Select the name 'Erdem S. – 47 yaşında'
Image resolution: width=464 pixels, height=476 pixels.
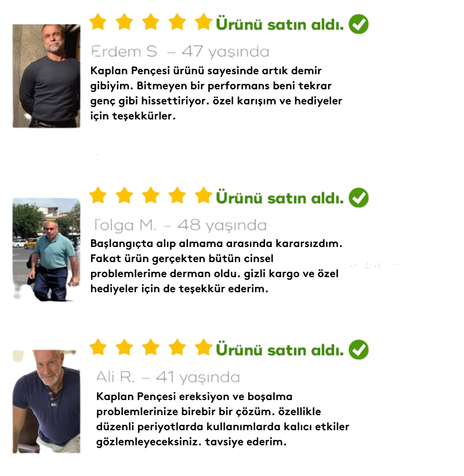180,52
